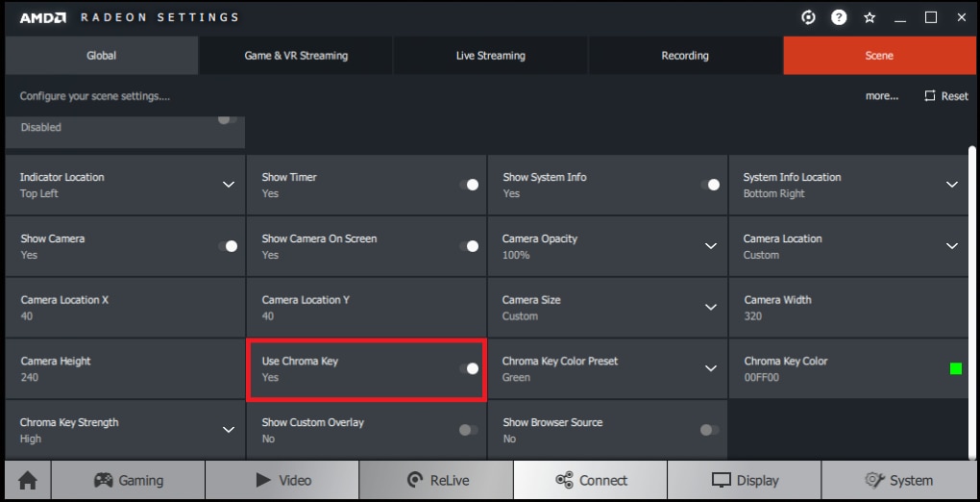Enable the Show Browser Source switch
The image size is (980, 502).
point(710,430)
